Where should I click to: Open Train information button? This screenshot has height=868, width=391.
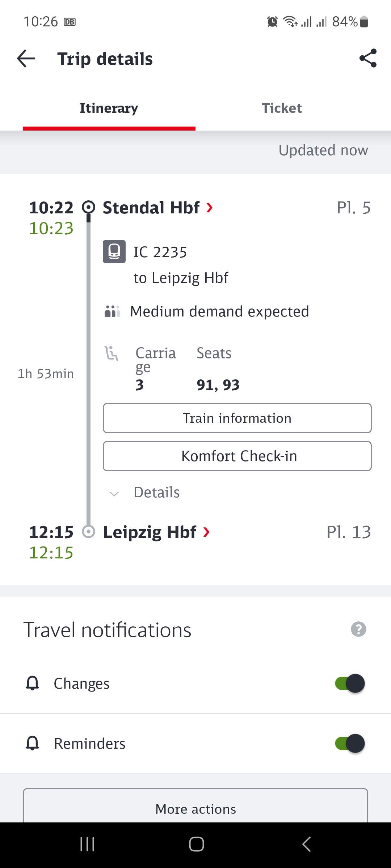click(x=237, y=418)
